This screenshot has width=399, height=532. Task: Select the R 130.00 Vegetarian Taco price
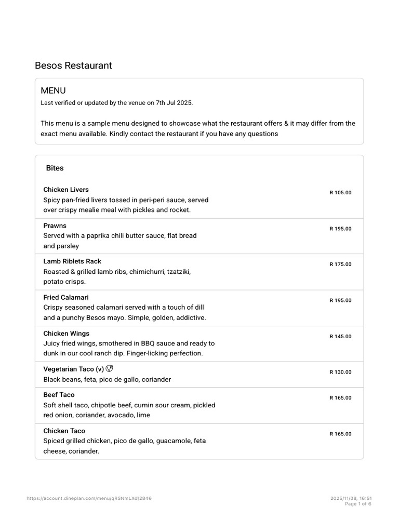pos(340,372)
